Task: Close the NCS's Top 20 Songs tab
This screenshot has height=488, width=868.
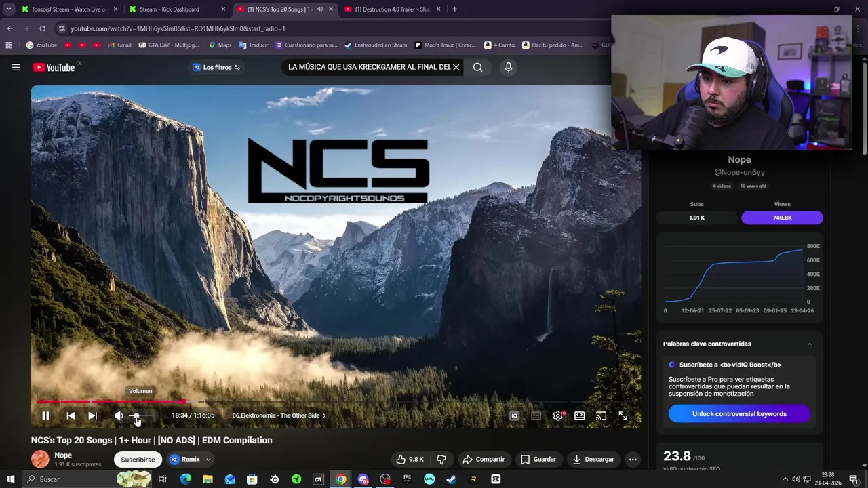Action: coord(331,9)
